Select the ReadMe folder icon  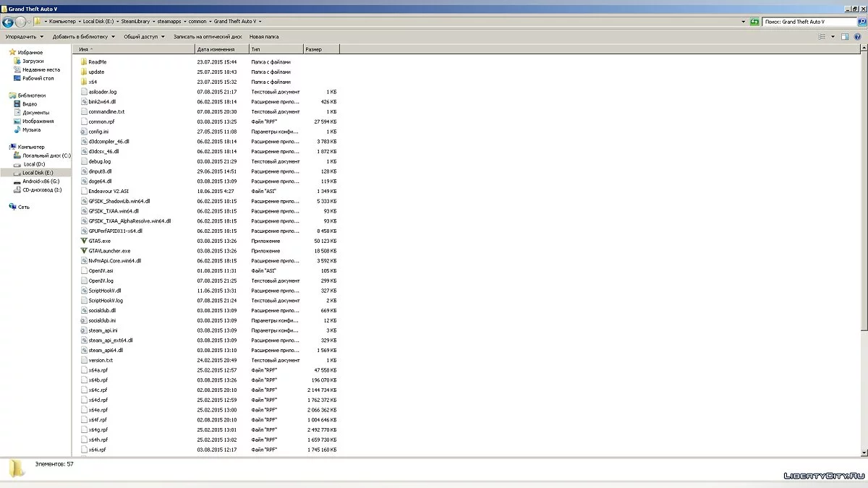click(x=84, y=62)
